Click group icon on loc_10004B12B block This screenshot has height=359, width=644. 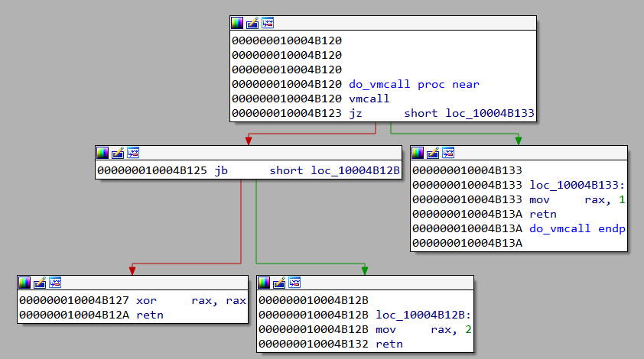[x=294, y=283]
